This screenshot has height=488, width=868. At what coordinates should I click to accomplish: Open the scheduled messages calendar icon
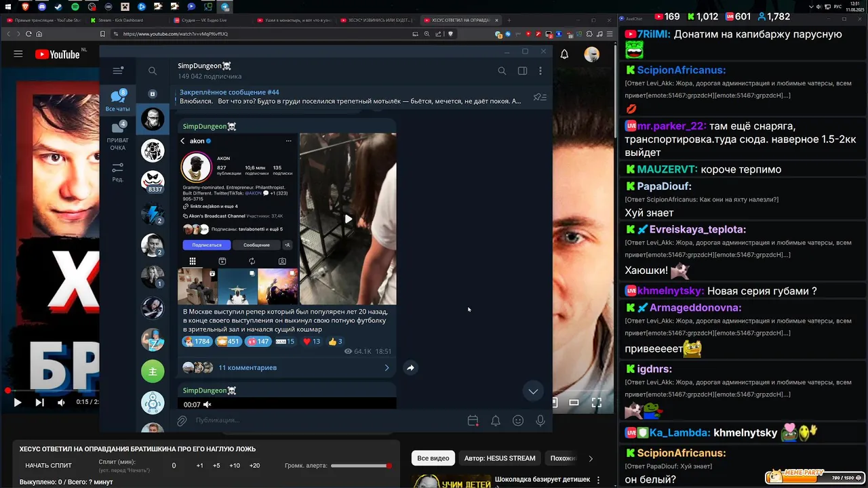[473, 421]
